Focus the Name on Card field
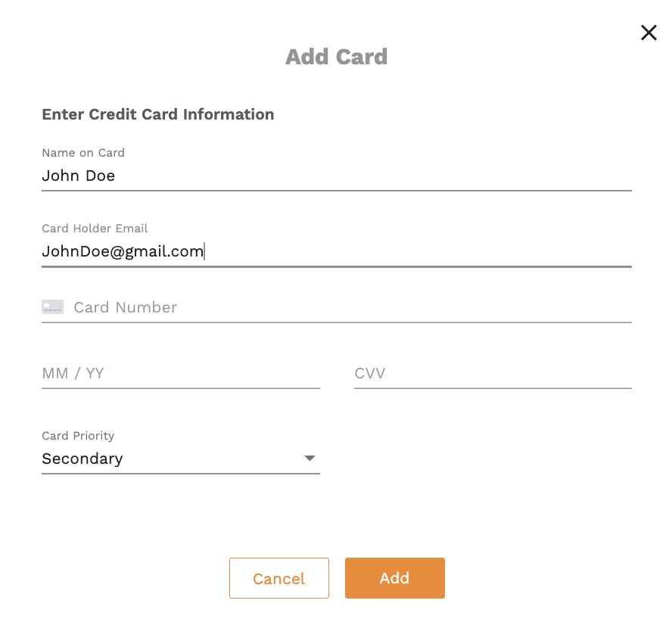The width and height of the screenshot is (672, 619). [x=337, y=176]
